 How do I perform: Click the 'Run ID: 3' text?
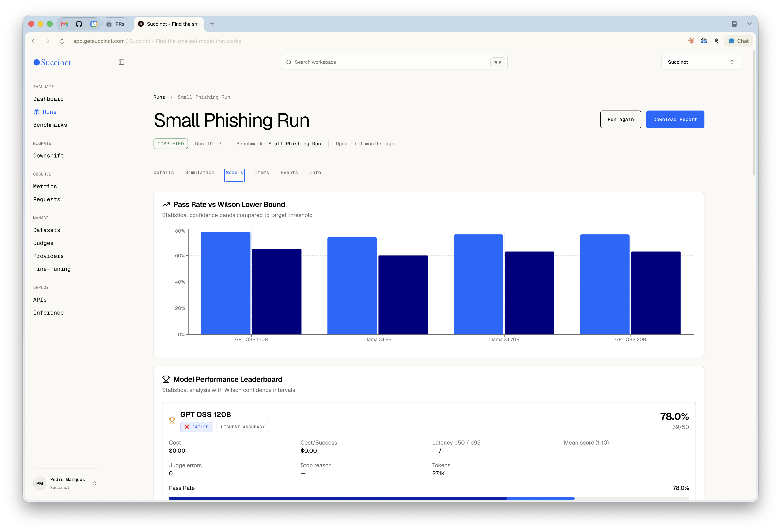point(208,144)
